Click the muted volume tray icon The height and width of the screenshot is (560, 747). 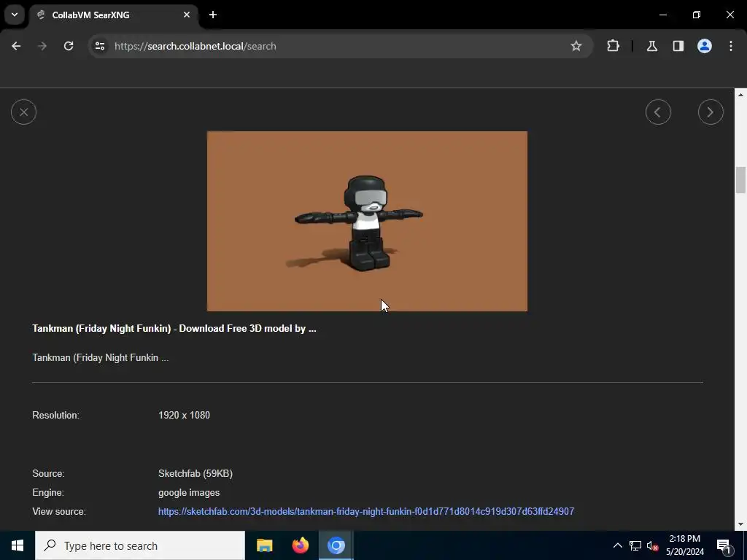coord(653,545)
